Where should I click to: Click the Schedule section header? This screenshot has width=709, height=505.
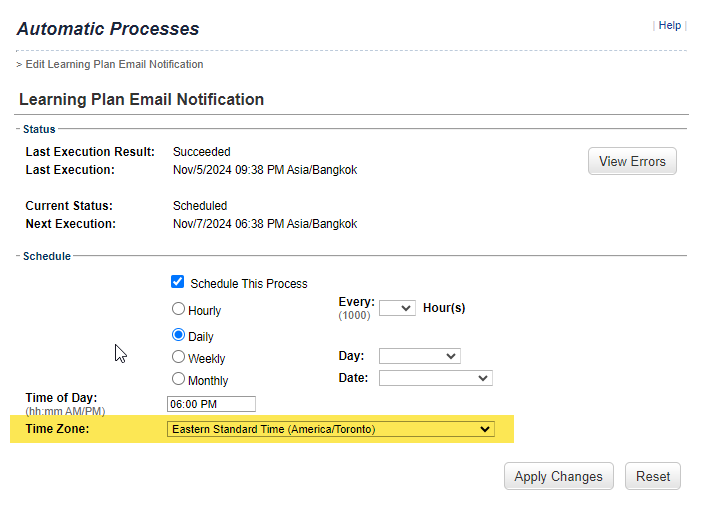47,256
